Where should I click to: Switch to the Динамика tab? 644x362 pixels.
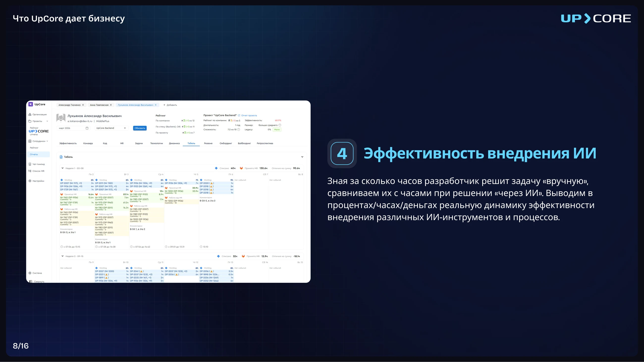pos(174,144)
